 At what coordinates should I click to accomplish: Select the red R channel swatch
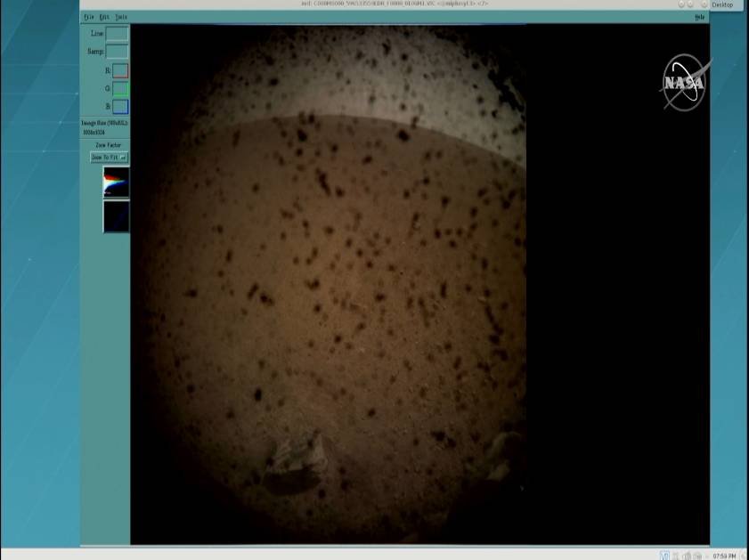click(120, 71)
